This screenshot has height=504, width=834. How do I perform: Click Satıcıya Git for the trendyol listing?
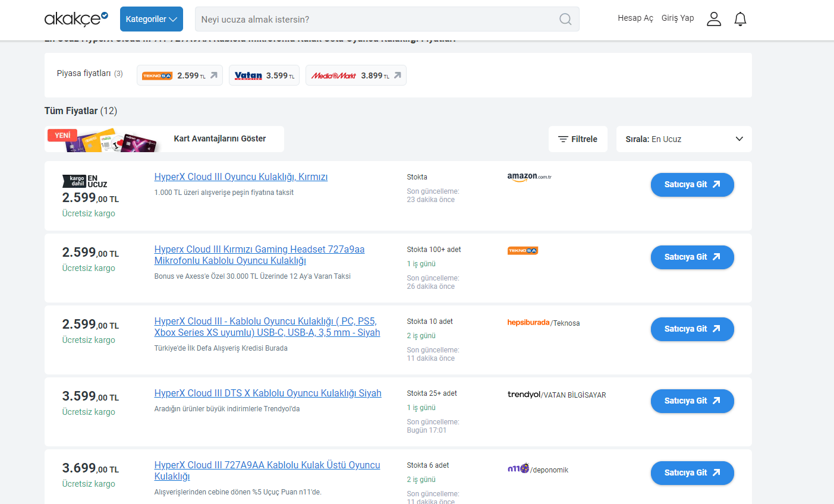[692, 401]
